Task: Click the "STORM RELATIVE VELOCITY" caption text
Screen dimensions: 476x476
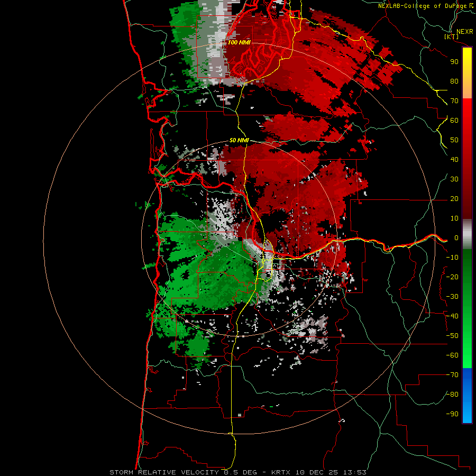Action: click(x=164, y=472)
